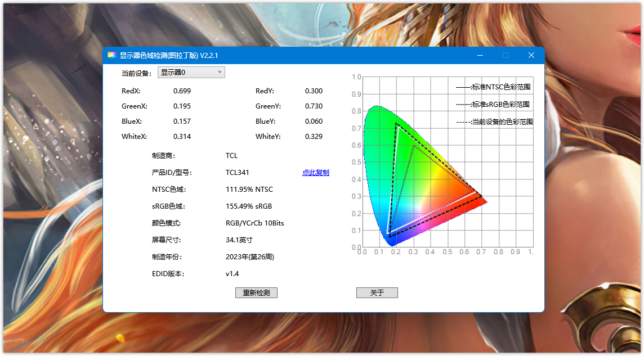Viewport: 644px width, 356px height.
Task: Click the product ID value TCL341
Action: (x=237, y=173)
